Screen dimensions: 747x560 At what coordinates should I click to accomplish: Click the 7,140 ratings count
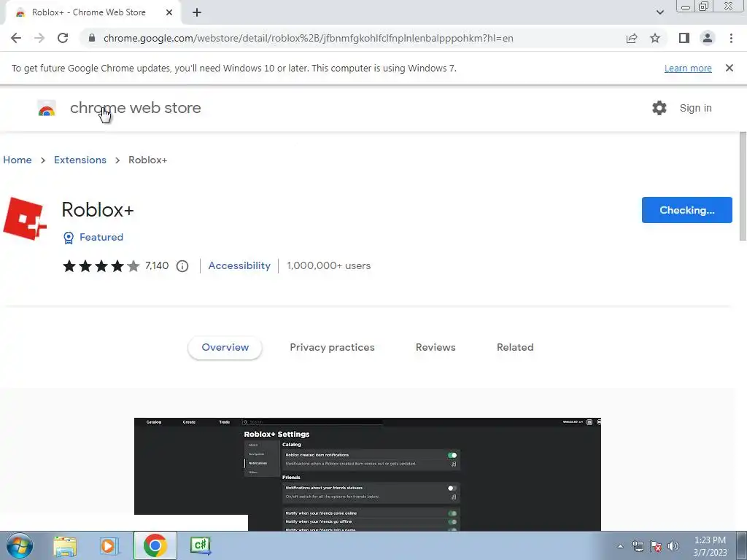(x=157, y=265)
